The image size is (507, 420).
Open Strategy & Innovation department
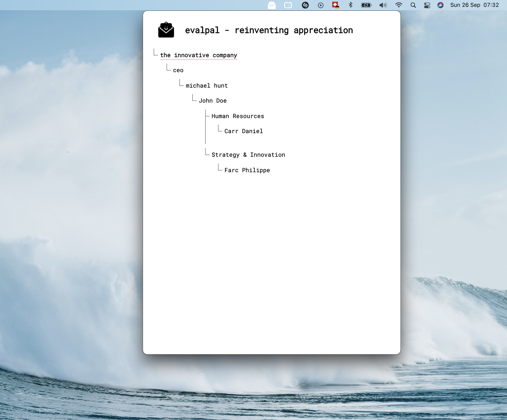point(248,155)
